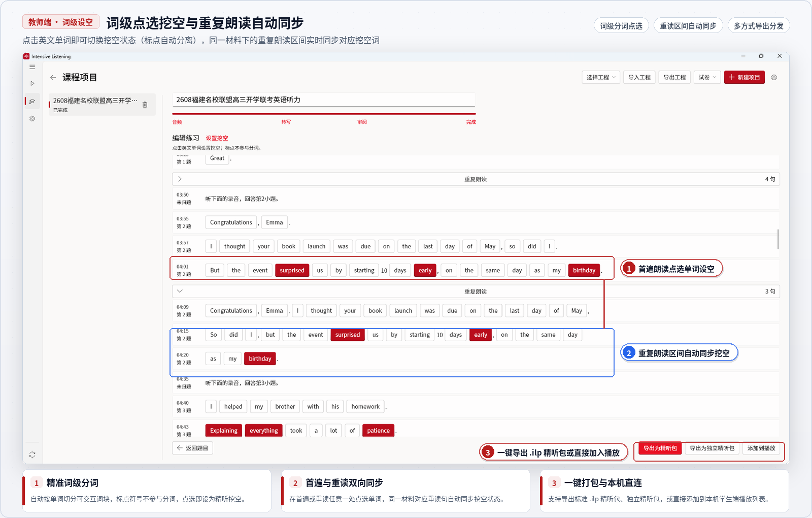812x518 pixels.
Task: Click 导出为独立精听包
Action: pyautogui.click(x=712, y=448)
